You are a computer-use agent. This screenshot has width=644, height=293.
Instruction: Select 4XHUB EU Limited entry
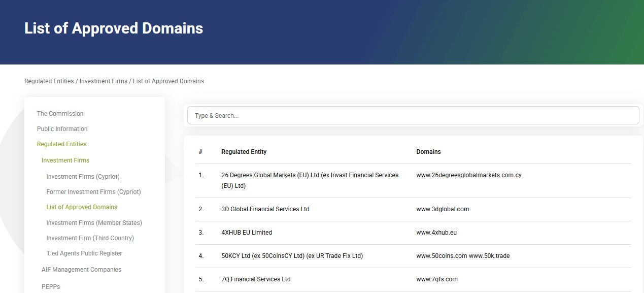247,233
